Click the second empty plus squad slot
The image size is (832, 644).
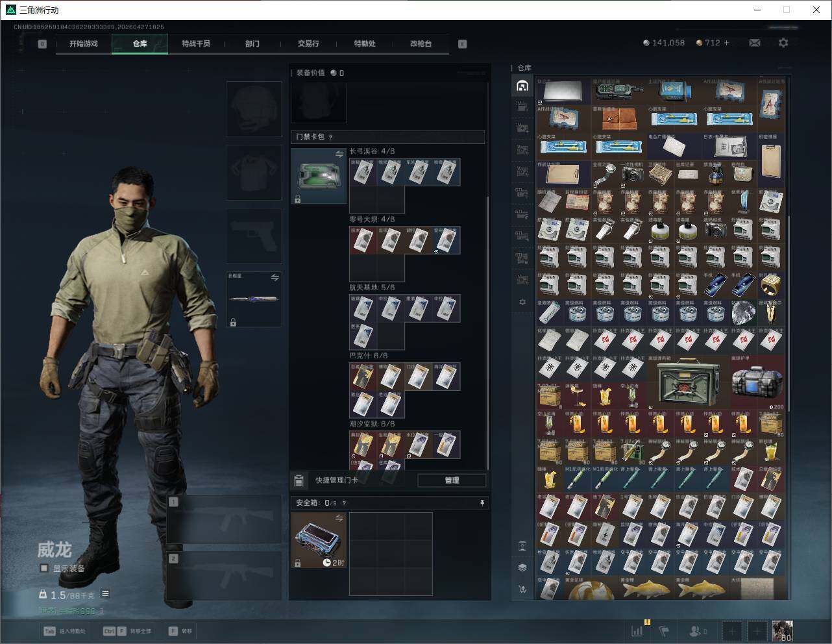coord(757,631)
